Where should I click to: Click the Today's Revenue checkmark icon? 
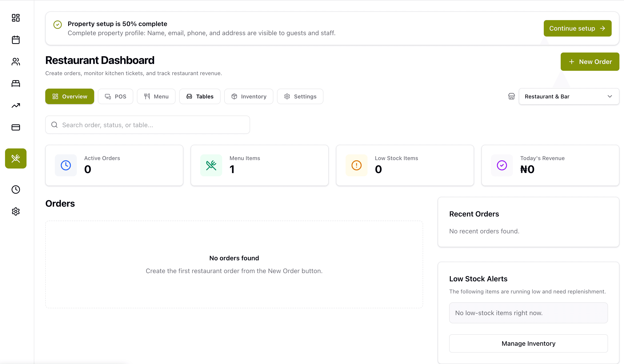[x=502, y=165]
